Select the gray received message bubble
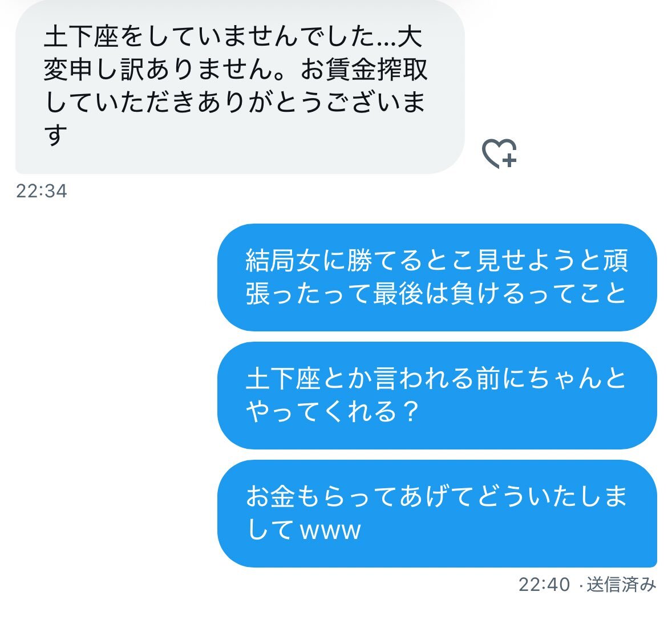672x624 pixels. 240,87
